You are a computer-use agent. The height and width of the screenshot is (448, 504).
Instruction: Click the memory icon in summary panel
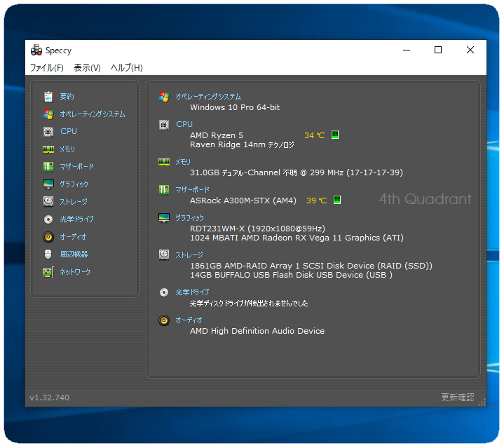(x=164, y=162)
